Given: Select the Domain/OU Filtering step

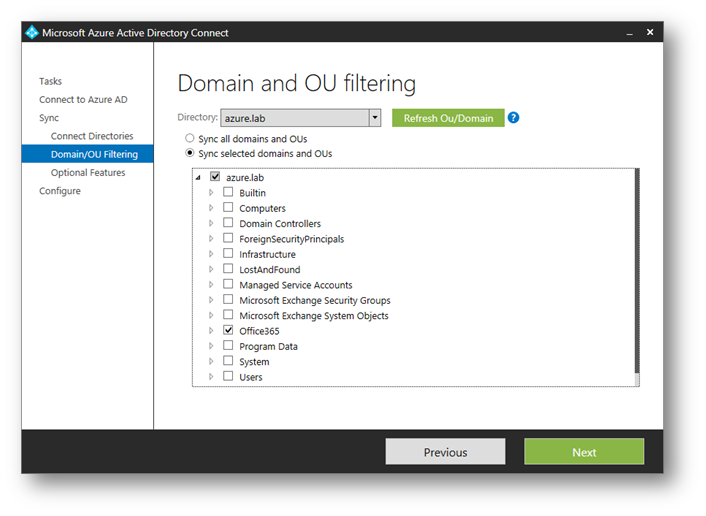Looking at the screenshot, I should [87, 154].
